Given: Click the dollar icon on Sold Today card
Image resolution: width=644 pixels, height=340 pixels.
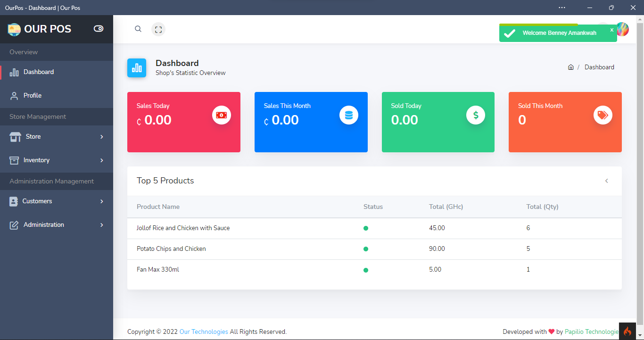Looking at the screenshot, I should (x=476, y=115).
